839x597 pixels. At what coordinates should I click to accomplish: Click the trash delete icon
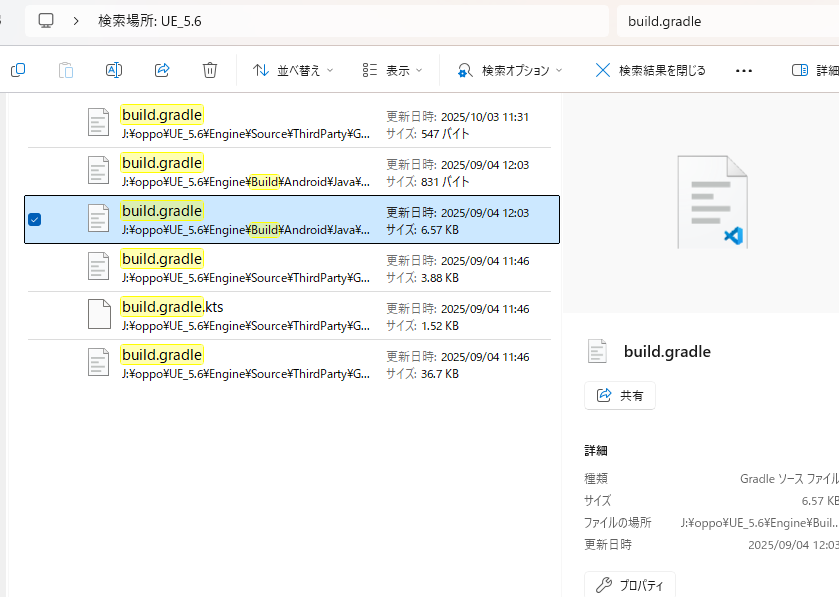210,70
